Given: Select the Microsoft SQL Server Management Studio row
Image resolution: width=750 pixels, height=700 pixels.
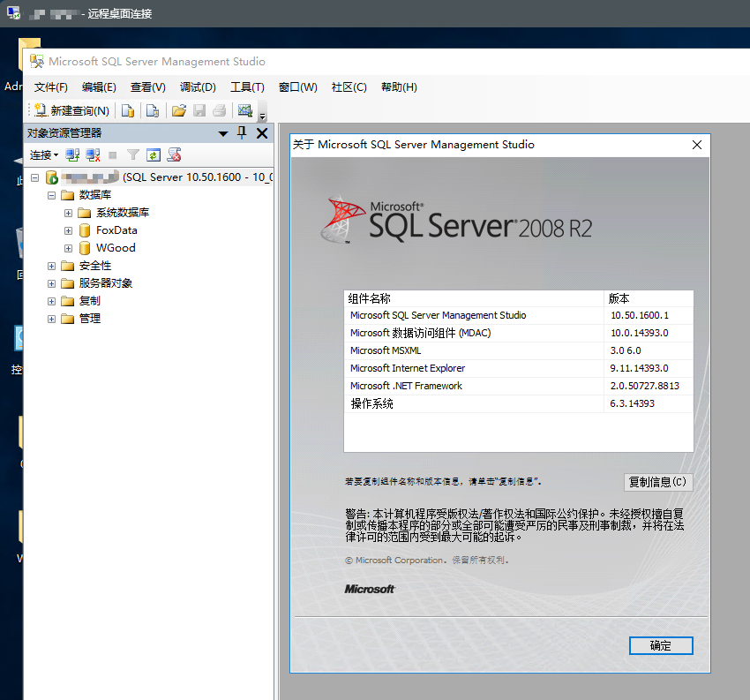Looking at the screenshot, I should click(x=519, y=315).
